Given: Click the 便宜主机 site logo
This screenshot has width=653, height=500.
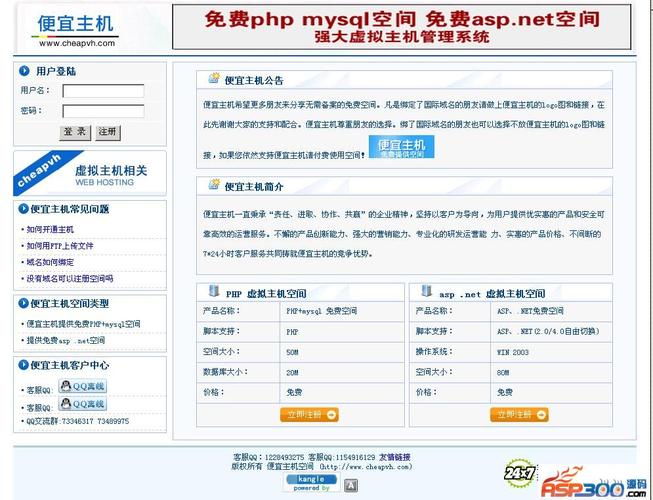Looking at the screenshot, I should [x=77, y=27].
